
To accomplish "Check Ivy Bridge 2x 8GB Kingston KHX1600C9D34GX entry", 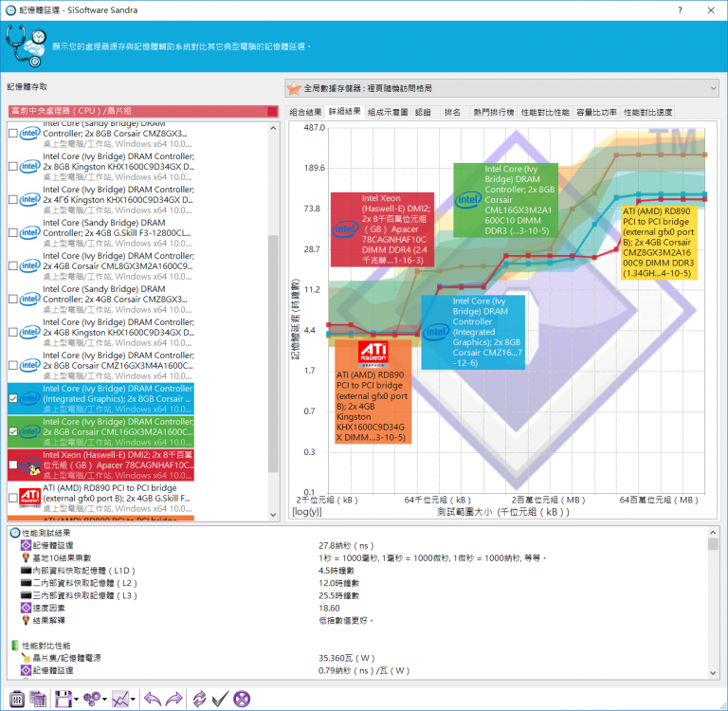I will [13, 166].
